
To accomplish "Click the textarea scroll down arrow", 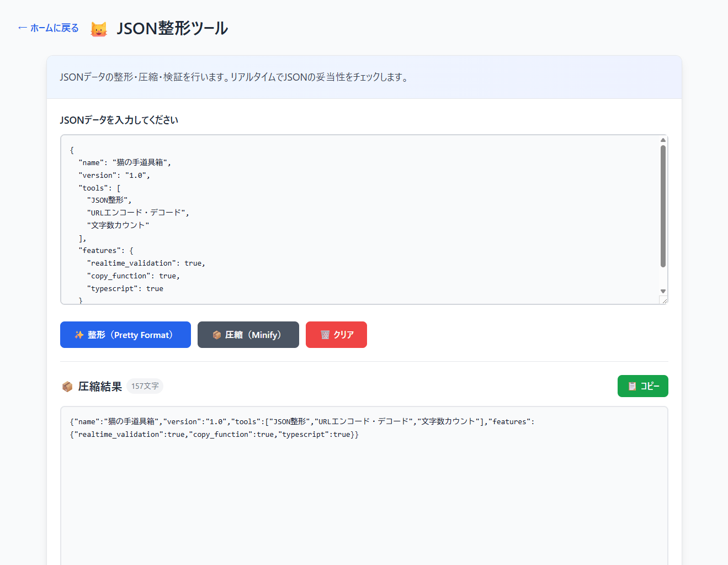I will click(663, 291).
